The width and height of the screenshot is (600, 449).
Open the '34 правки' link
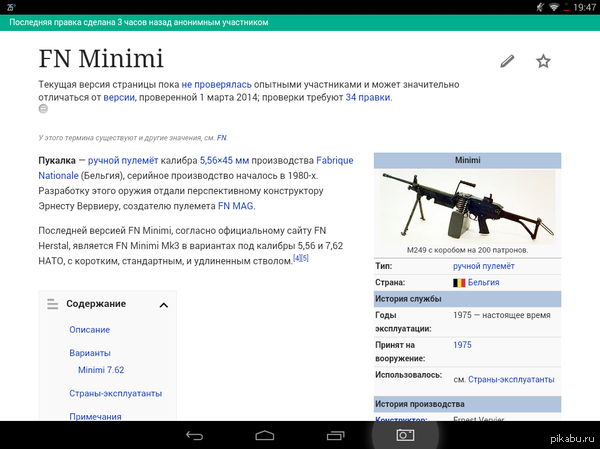point(368,97)
